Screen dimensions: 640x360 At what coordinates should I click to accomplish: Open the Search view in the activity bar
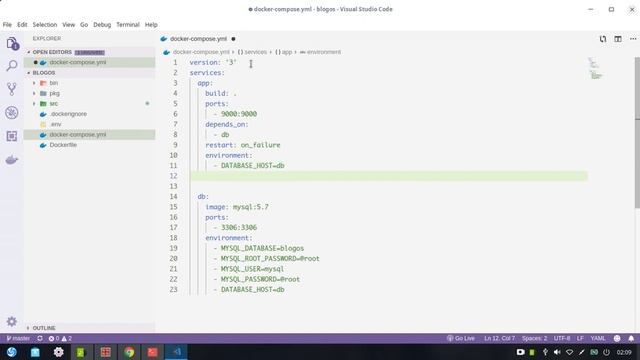click(x=12, y=65)
